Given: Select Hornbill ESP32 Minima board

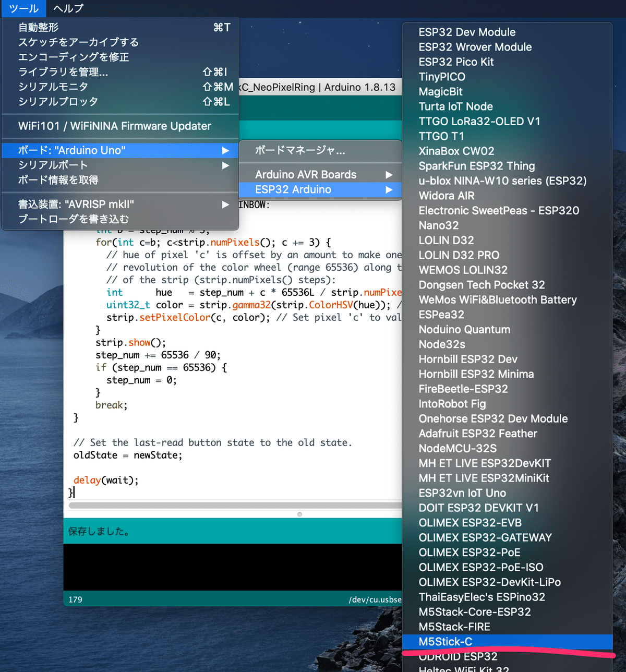Looking at the screenshot, I should click(507, 374).
